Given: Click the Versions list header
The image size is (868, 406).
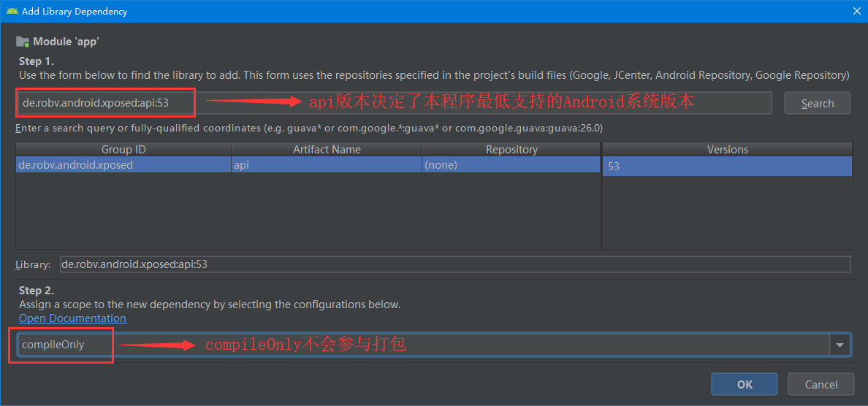Looking at the screenshot, I should tap(727, 149).
